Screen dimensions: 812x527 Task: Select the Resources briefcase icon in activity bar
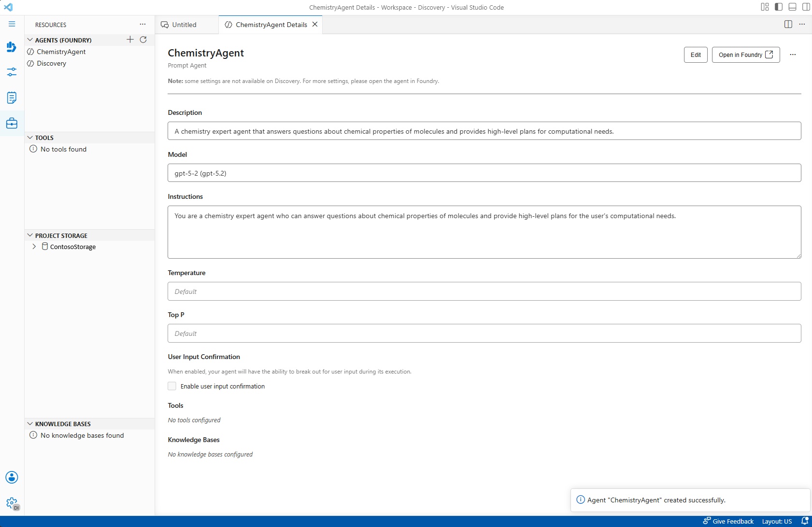coord(12,124)
